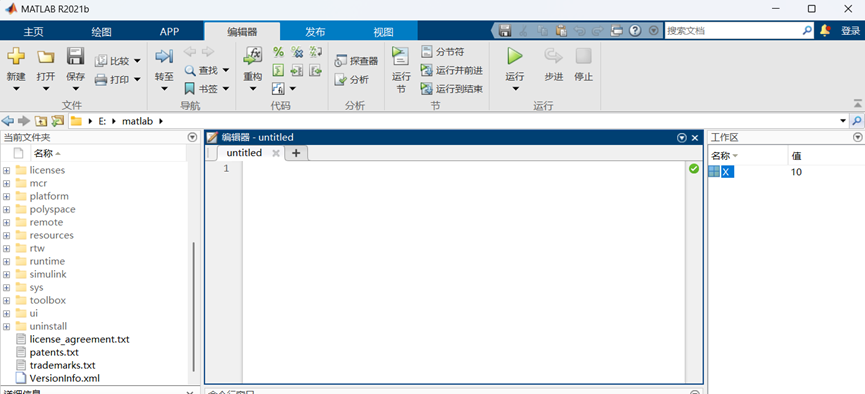Click the New (新建) plus icon
Image resolution: width=865 pixels, height=394 pixels.
(16, 56)
